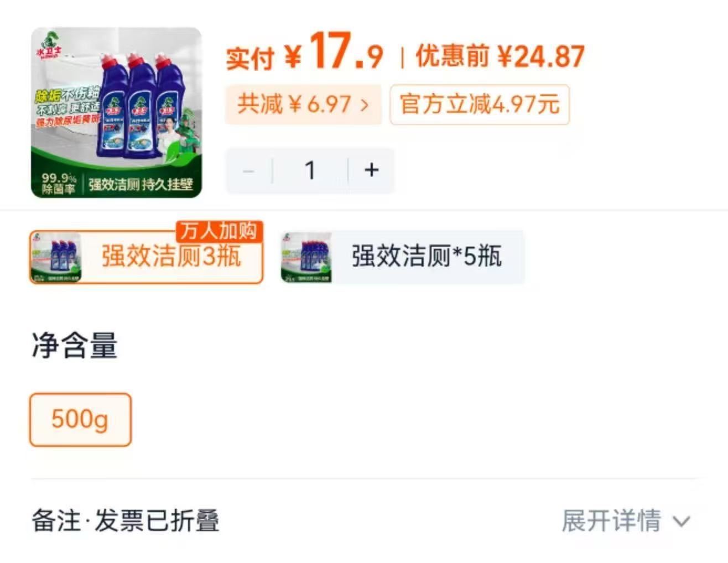Screen dimensions: 728x563
Task: Click the quantity input showing 1
Action: click(x=310, y=170)
